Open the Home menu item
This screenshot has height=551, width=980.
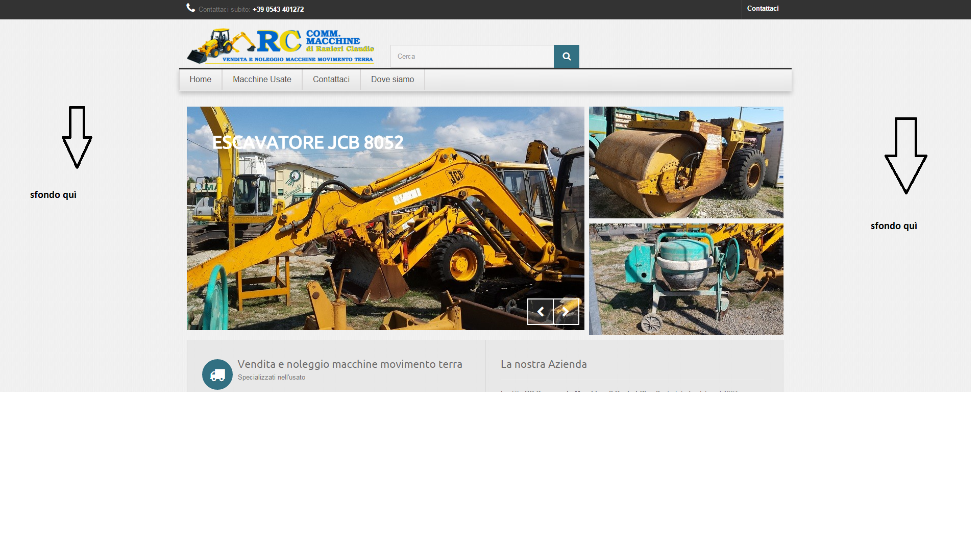(x=200, y=80)
